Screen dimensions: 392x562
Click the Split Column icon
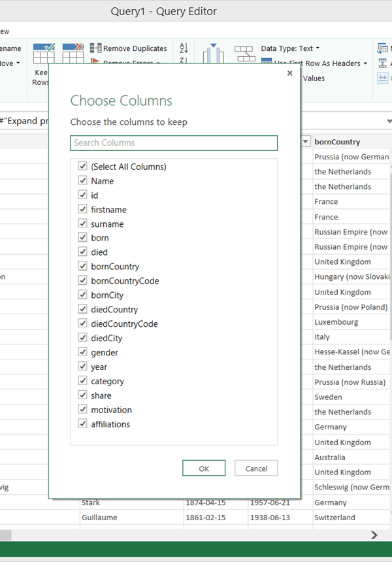click(x=213, y=52)
